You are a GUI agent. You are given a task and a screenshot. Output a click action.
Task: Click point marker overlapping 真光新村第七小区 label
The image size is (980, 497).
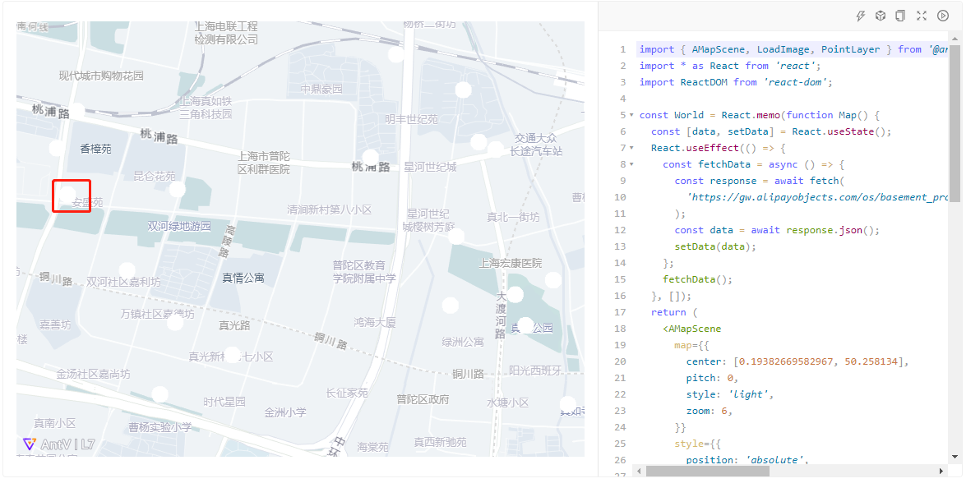coord(233,355)
